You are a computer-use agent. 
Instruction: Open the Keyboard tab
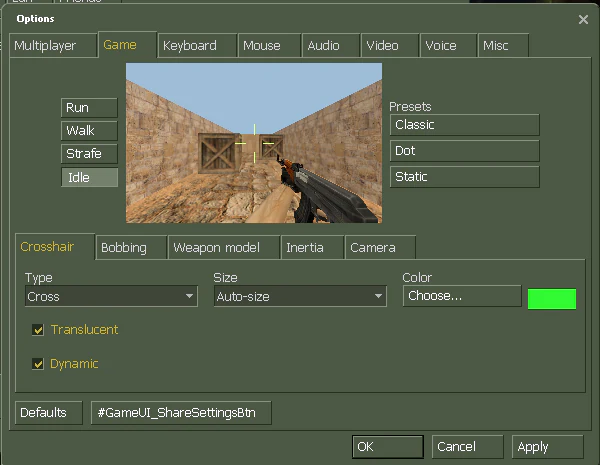pos(197,46)
